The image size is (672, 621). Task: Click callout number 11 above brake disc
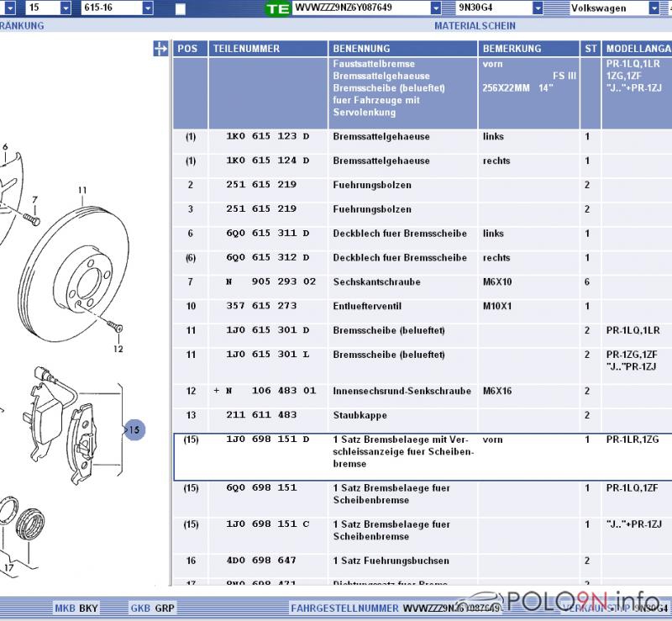(x=82, y=190)
